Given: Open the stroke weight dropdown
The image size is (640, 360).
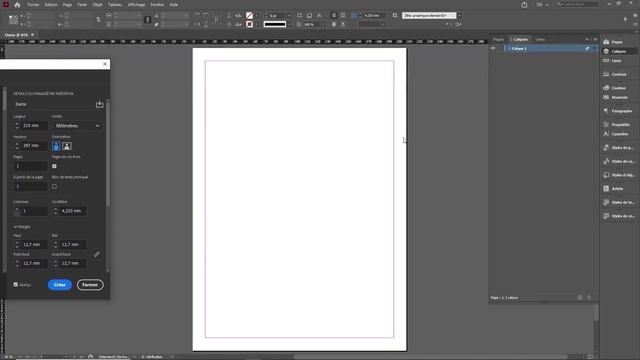Looking at the screenshot, I should pyautogui.click(x=289, y=16).
